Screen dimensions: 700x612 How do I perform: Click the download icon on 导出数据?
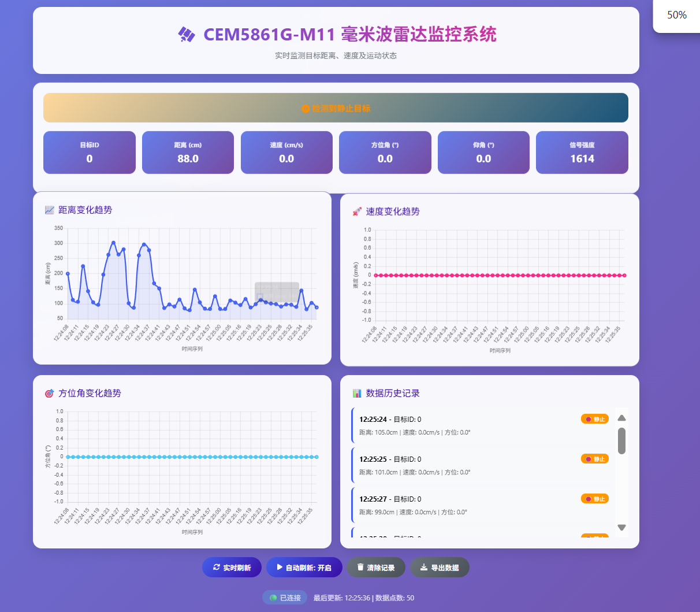point(423,568)
